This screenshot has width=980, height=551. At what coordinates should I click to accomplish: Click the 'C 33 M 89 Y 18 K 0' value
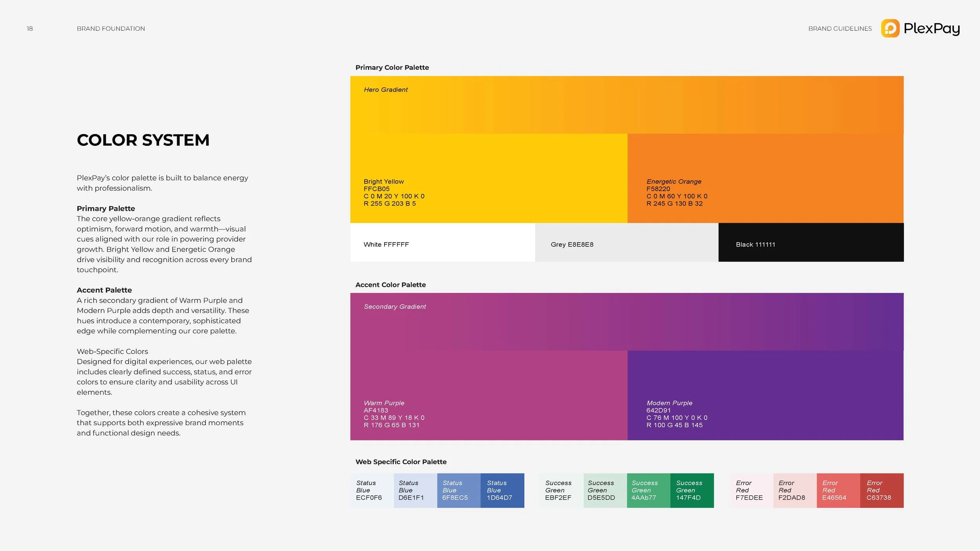point(394,418)
